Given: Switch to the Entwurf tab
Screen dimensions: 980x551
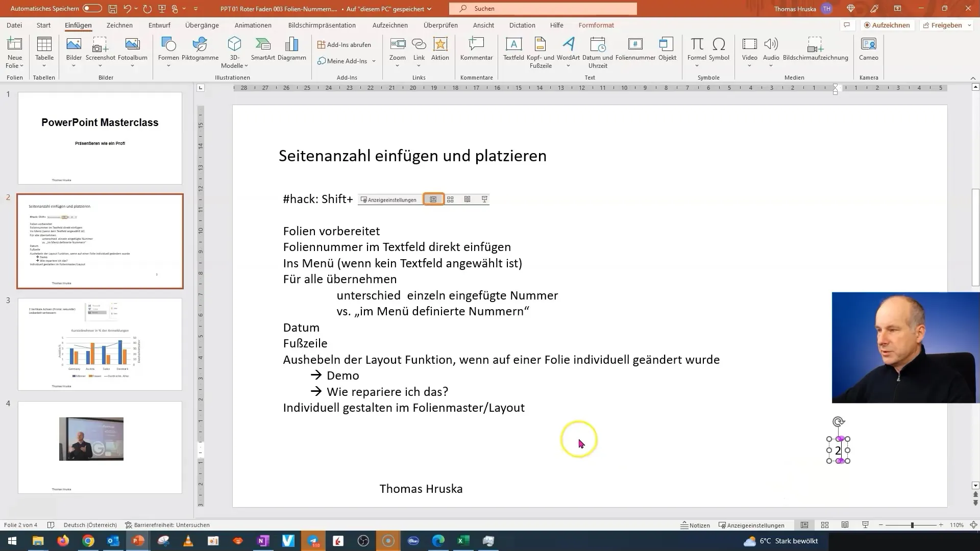Looking at the screenshot, I should point(159,25).
